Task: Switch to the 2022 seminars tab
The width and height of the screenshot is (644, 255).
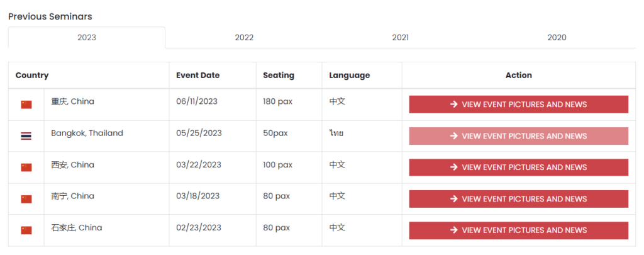Action: click(x=244, y=37)
